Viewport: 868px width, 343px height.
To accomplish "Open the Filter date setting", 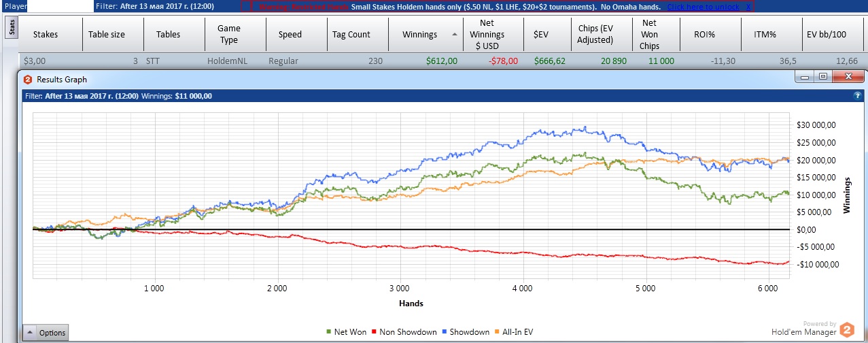I will tap(164, 7).
